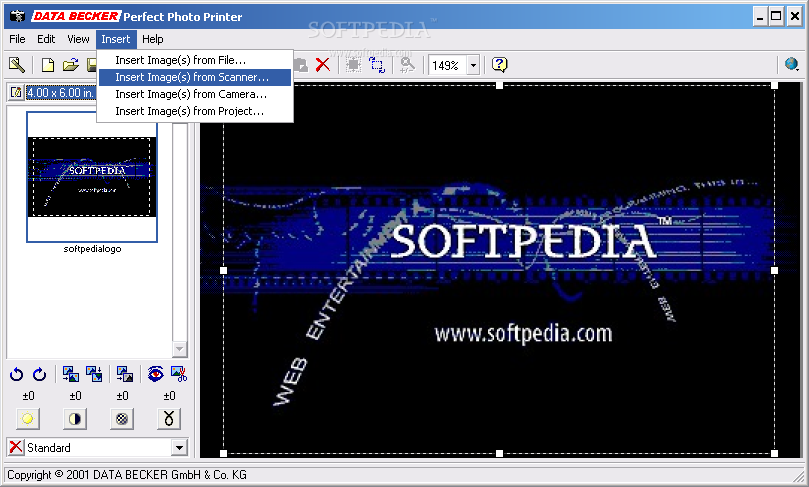The image size is (809, 487).
Task: Click the globe web icon
Action: coord(791,64)
